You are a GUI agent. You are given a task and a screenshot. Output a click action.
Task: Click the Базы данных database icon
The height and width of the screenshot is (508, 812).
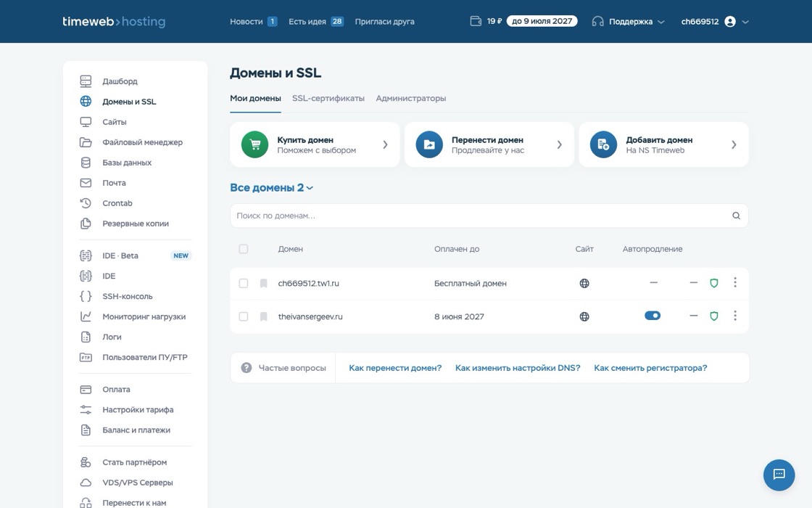pyautogui.click(x=86, y=163)
